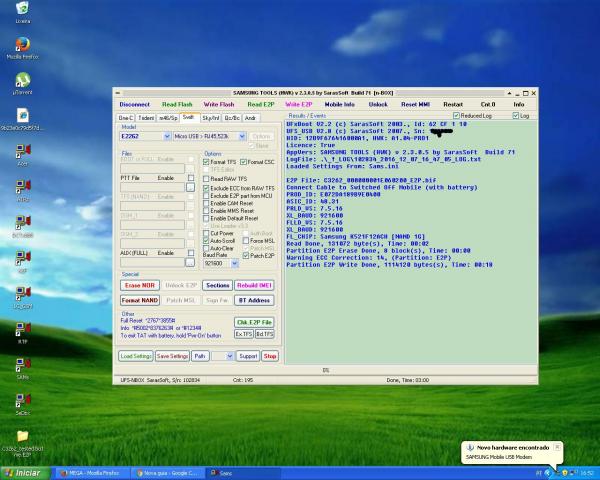
Task: Toggle the Log checkbox
Action: pyautogui.click(x=515, y=115)
